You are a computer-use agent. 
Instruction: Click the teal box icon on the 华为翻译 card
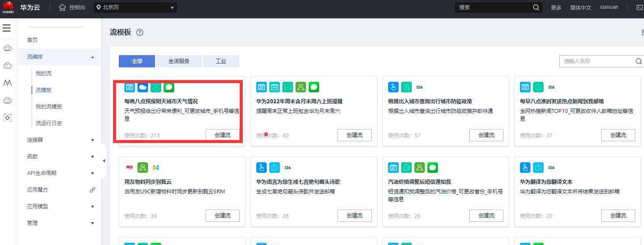click(538, 168)
